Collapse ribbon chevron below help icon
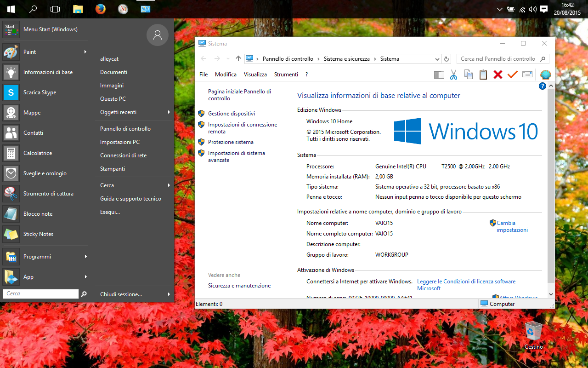The height and width of the screenshot is (368, 588). [x=551, y=86]
